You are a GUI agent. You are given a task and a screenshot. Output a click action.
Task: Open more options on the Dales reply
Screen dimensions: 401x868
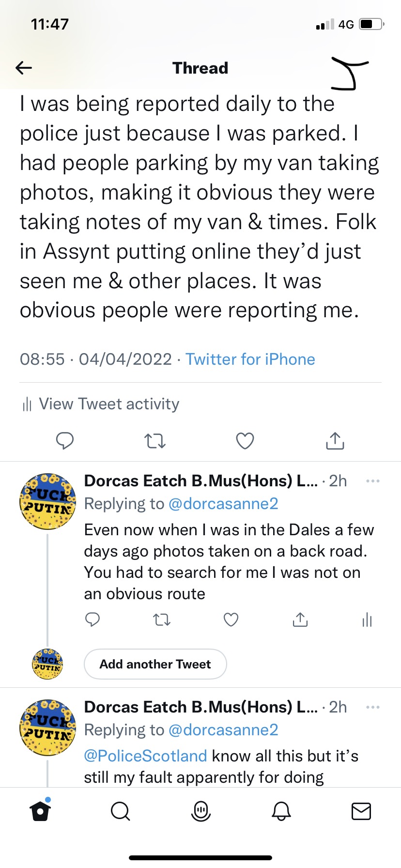coord(373,481)
